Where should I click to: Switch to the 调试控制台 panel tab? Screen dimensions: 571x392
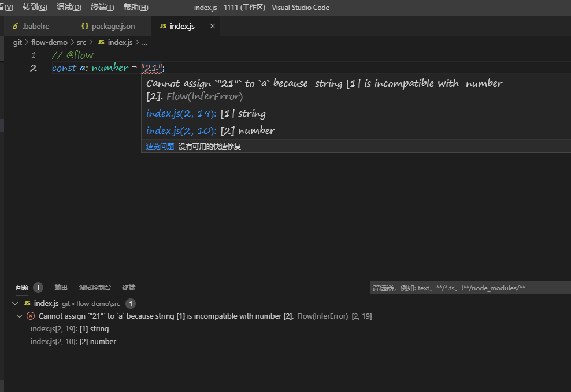(95, 288)
